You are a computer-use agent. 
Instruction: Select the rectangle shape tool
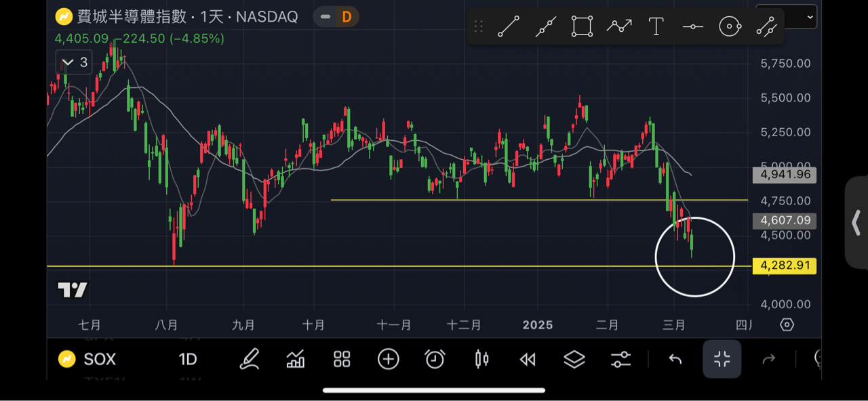[x=582, y=27]
